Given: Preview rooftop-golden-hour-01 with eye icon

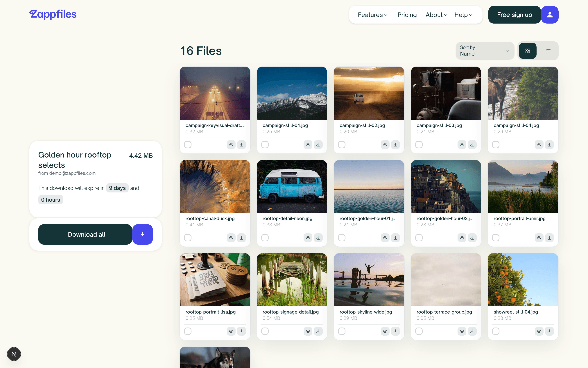Looking at the screenshot, I should point(385,238).
